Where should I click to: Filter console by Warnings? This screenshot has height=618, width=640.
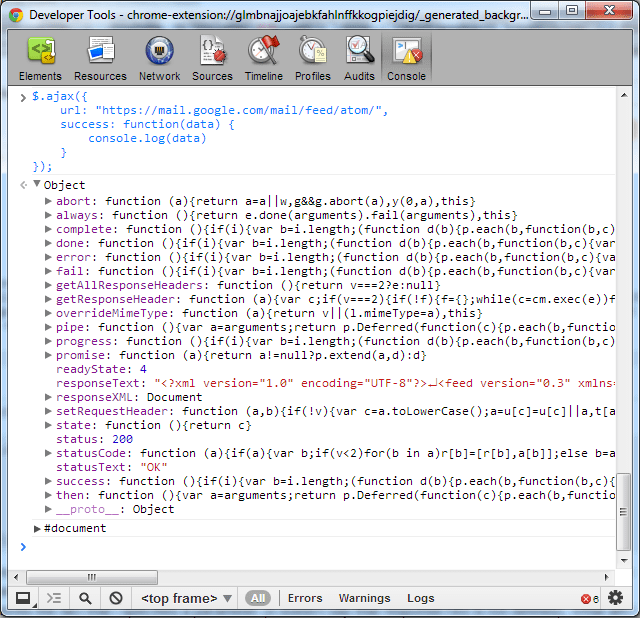pyautogui.click(x=364, y=598)
